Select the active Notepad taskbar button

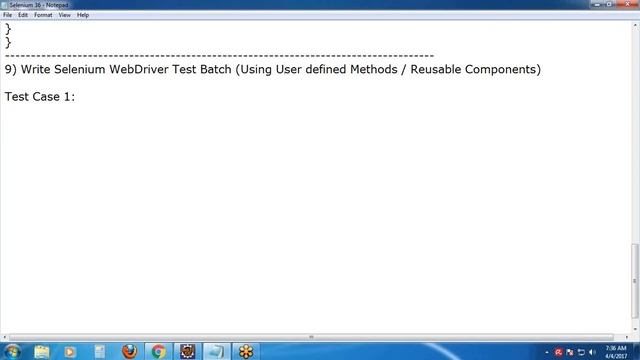216,351
